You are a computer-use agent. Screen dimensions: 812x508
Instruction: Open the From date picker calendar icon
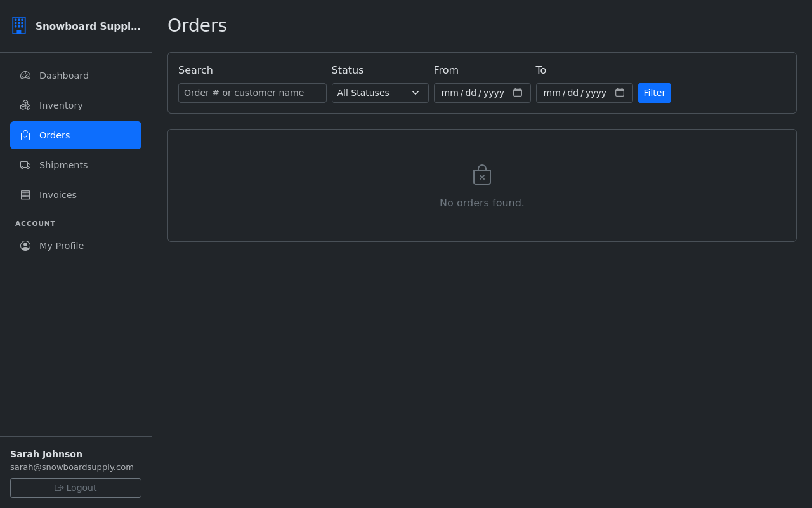coord(518,92)
